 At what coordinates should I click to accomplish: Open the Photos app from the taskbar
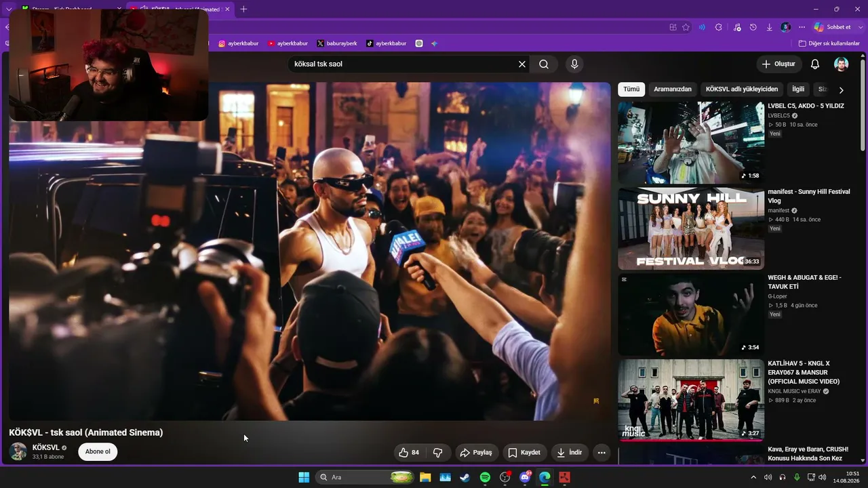point(445,477)
